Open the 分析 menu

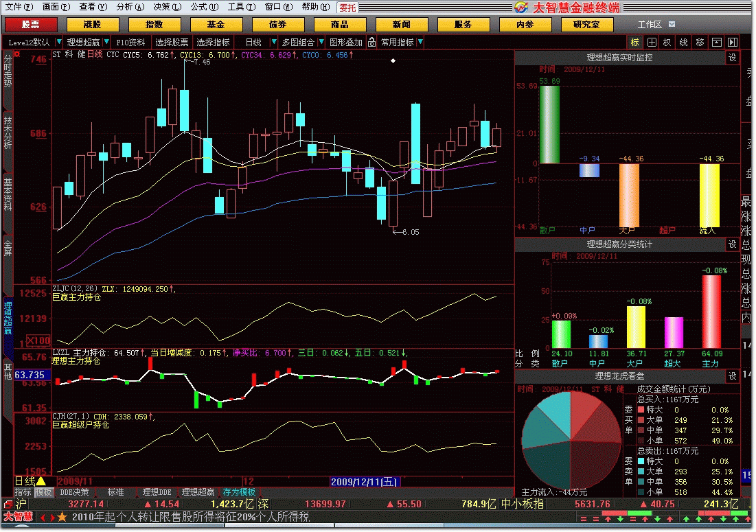pyautogui.click(x=130, y=7)
